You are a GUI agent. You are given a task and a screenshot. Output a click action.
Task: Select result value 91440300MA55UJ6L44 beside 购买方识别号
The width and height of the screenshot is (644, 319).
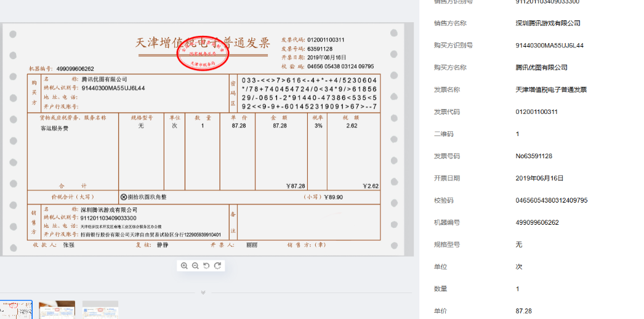[550, 45]
